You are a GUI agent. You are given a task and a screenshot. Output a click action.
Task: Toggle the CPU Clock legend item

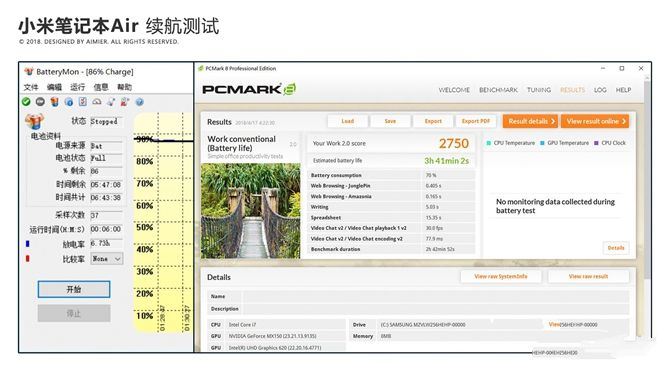pyautogui.click(x=610, y=143)
